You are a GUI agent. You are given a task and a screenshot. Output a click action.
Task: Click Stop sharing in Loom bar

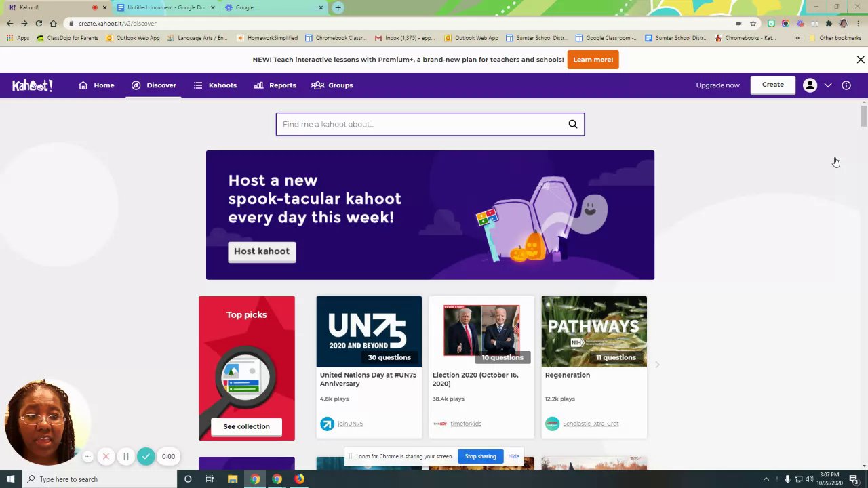coord(480,456)
